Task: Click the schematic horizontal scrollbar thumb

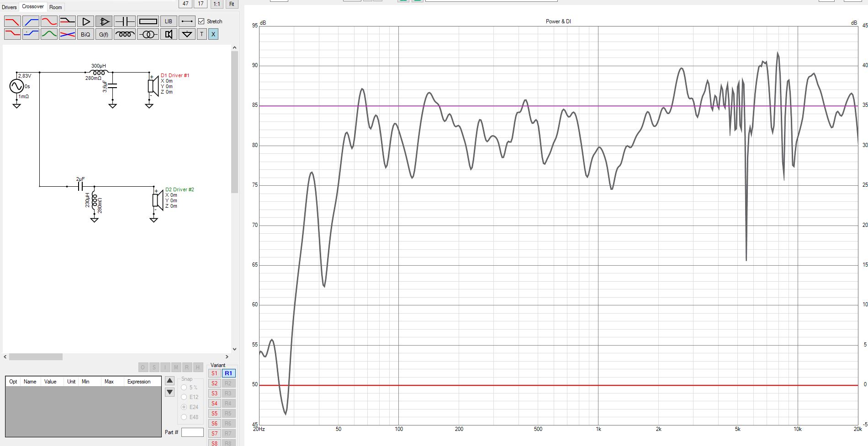Action: click(36, 357)
